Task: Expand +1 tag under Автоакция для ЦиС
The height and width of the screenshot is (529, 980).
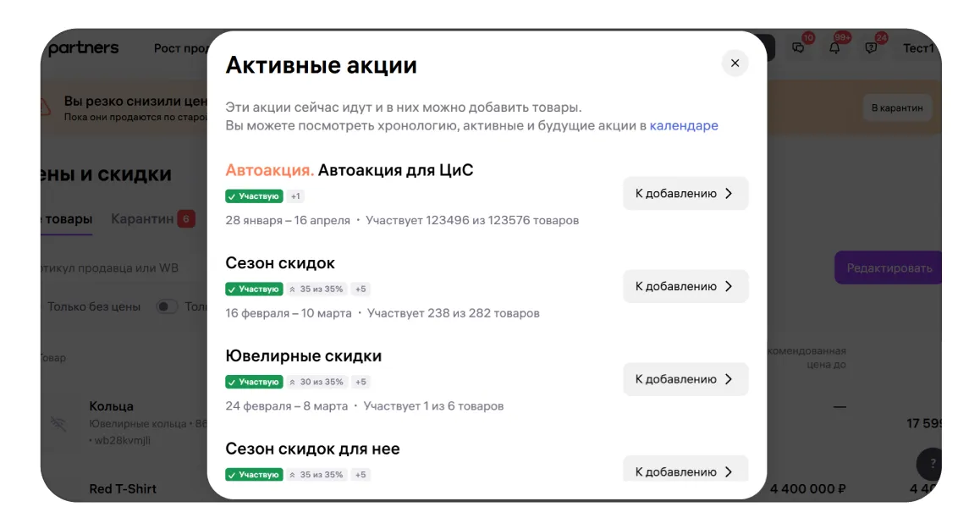Action: [295, 196]
